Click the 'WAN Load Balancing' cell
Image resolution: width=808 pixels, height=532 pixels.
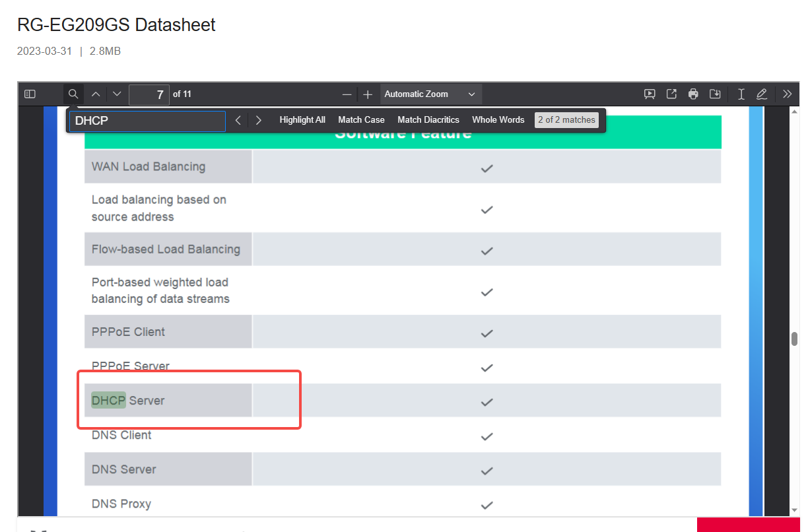pos(168,167)
